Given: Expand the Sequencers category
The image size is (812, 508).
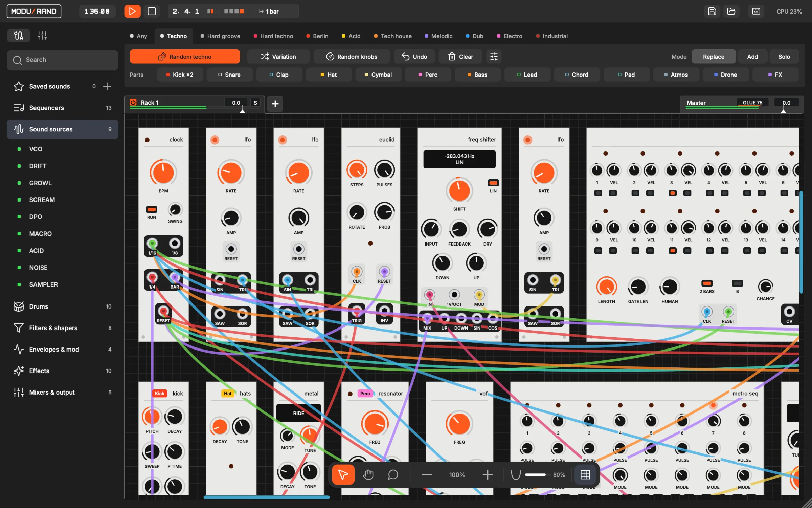Looking at the screenshot, I should click(x=63, y=108).
